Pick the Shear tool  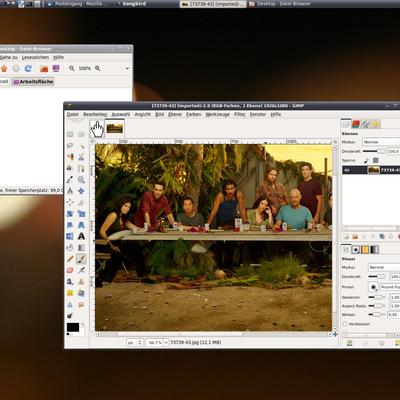[x=70, y=225]
